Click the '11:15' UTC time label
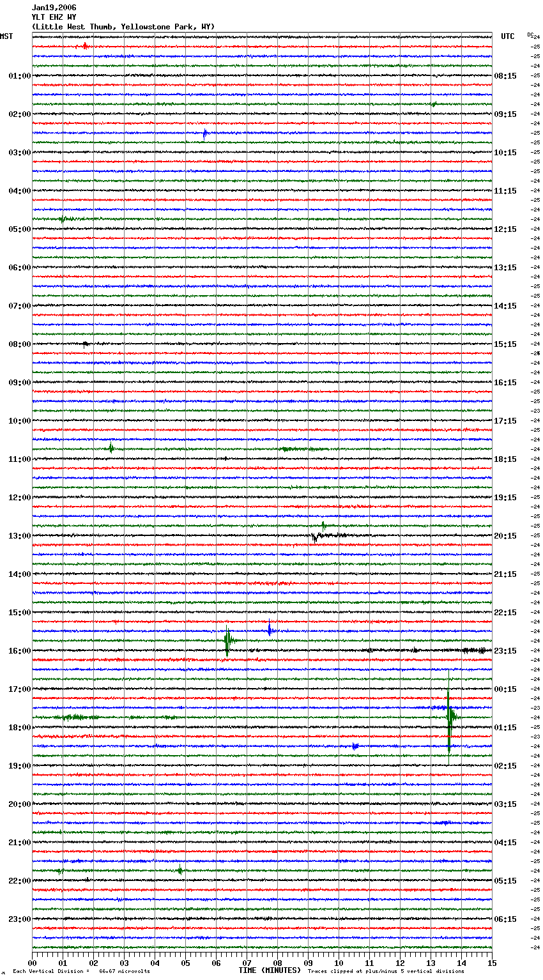The height and width of the screenshot is (980, 543). (505, 191)
